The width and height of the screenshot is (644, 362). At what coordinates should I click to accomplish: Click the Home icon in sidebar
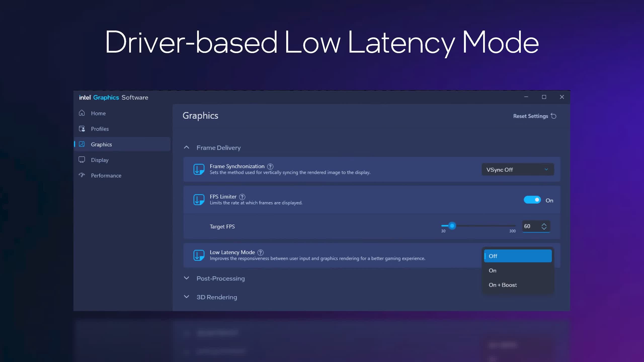click(82, 113)
